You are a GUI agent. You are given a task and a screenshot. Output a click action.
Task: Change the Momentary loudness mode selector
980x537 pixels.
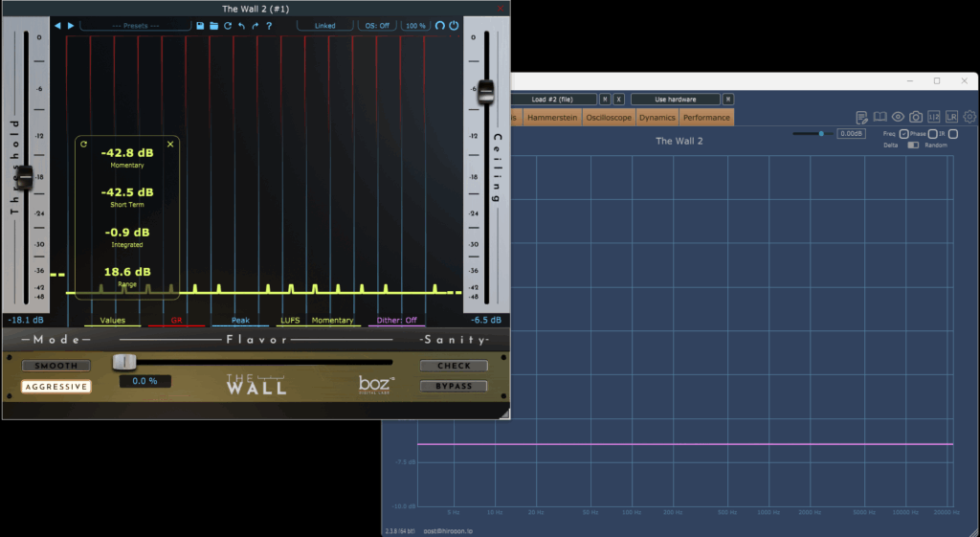(x=332, y=320)
